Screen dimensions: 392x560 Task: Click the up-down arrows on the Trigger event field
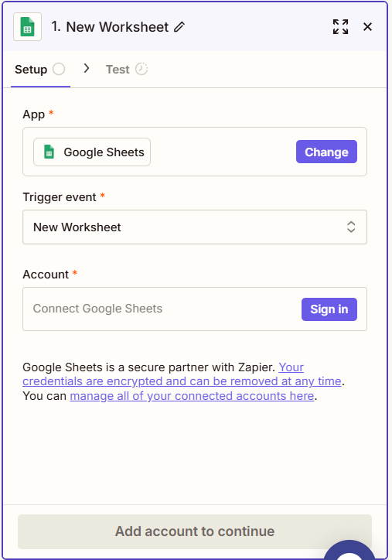(351, 227)
